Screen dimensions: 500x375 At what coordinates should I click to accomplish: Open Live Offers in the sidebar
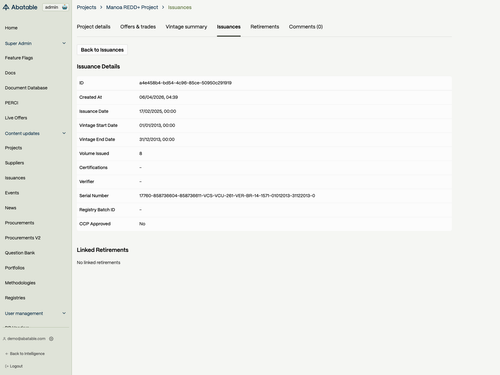point(16,118)
